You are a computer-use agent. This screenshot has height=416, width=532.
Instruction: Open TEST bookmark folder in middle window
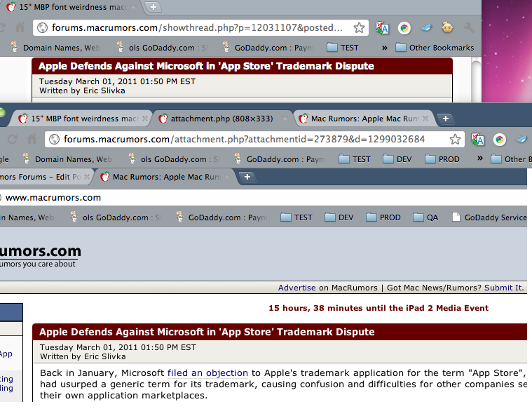(355, 159)
